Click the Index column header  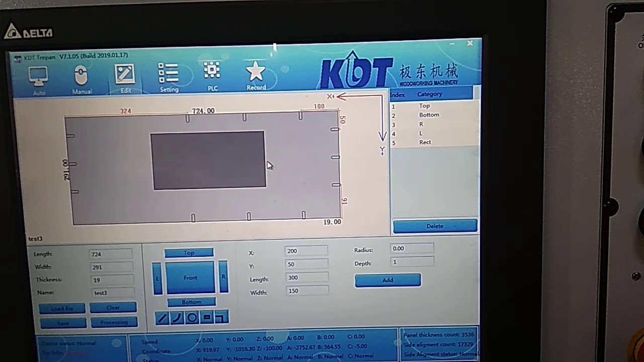pos(397,95)
